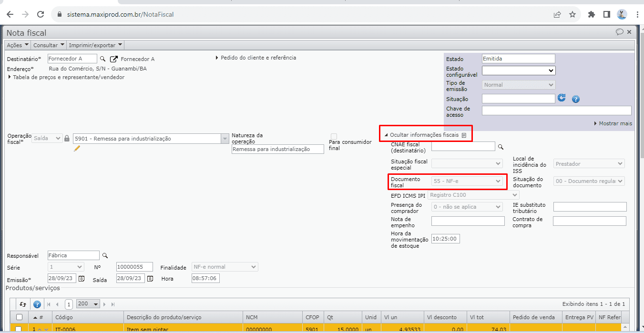Sort grid by the Código column header

(88, 317)
